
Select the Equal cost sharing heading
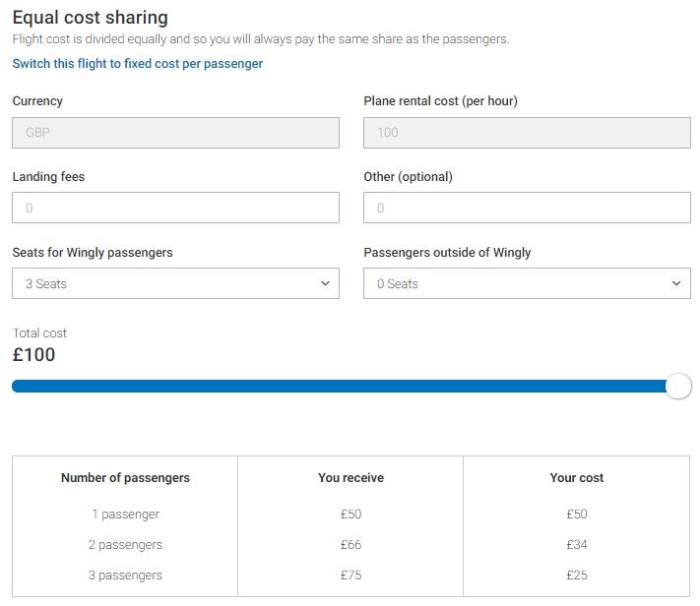pyautogui.click(x=91, y=18)
